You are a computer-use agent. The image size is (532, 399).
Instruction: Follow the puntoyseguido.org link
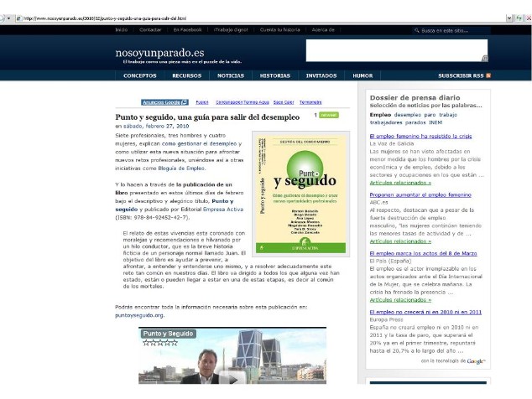click(x=139, y=315)
